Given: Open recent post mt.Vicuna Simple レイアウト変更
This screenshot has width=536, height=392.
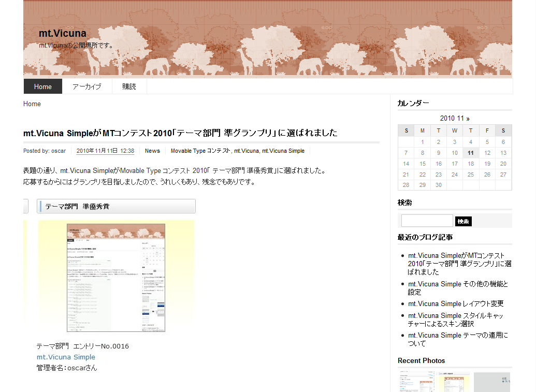Looking at the screenshot, I should coord(456,303).
